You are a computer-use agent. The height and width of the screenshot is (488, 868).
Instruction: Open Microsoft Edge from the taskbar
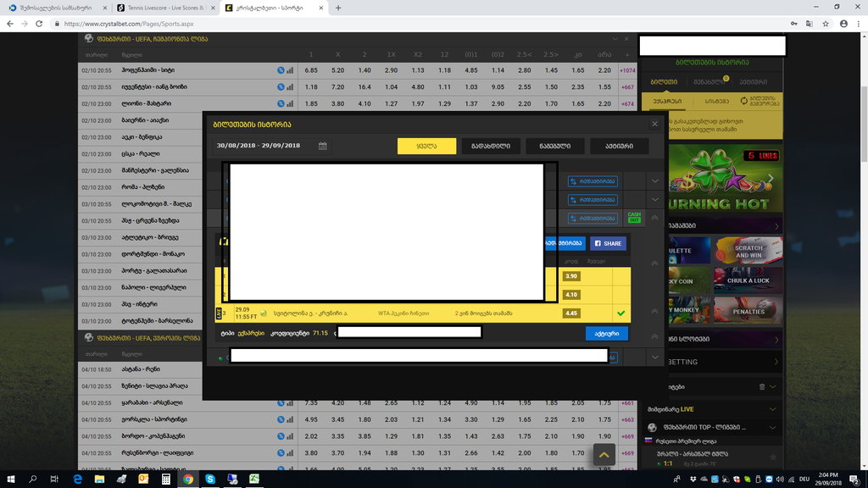pyautogui.click(x=77, y=480)
